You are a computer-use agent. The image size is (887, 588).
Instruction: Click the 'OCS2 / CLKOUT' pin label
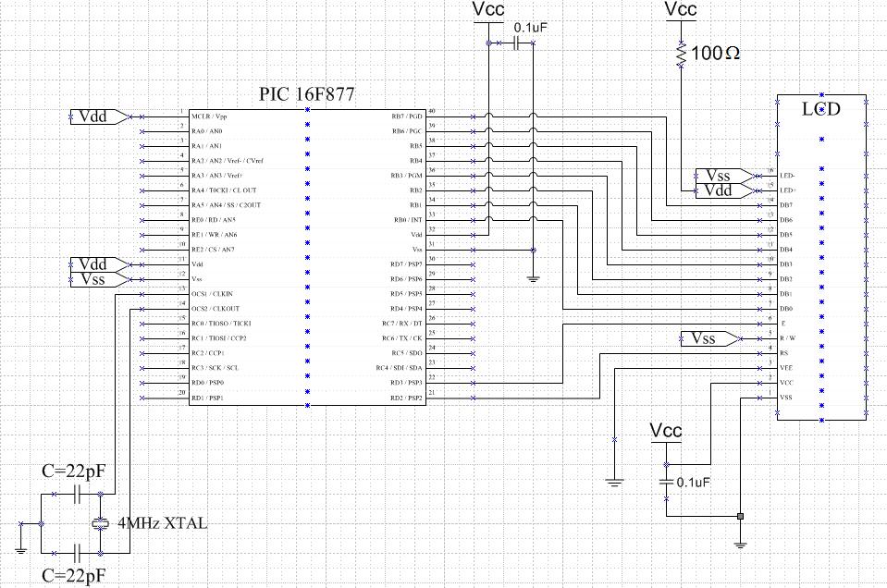click(216, 309)
